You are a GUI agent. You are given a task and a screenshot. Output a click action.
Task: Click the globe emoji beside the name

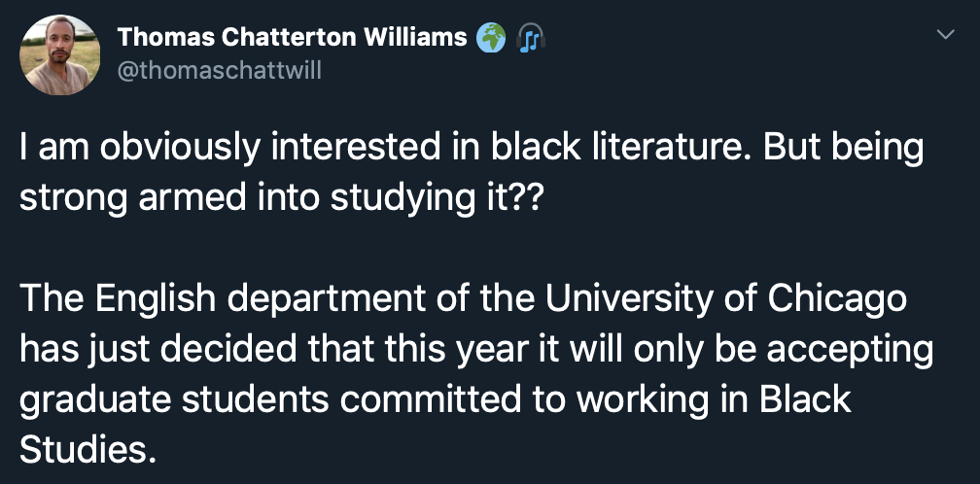click(x=491, y=38)
